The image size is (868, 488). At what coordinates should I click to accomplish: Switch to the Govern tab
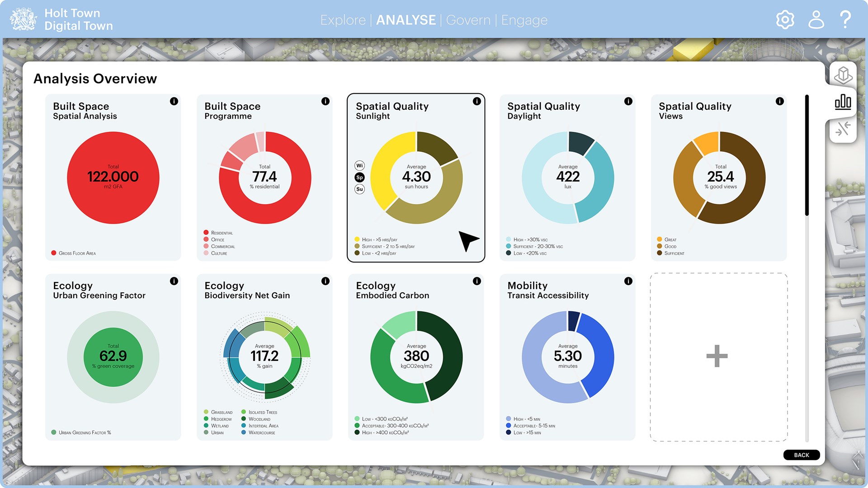[x=468, y=20]
